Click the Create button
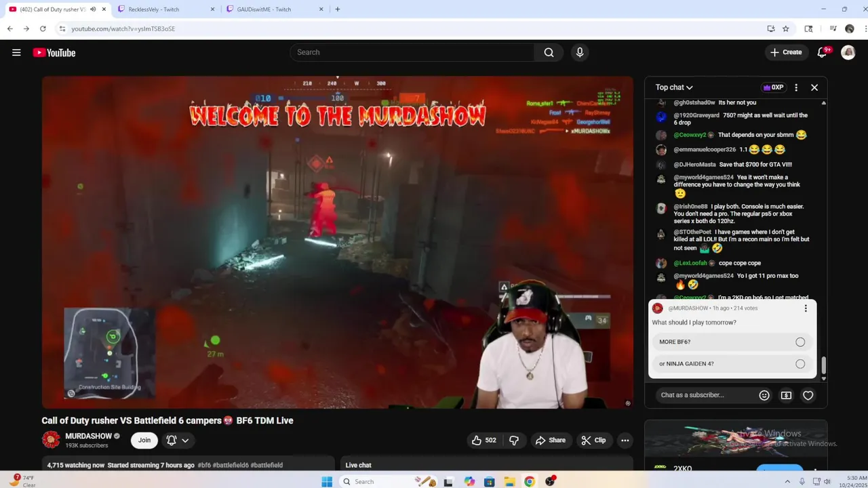 coord(786,52)
